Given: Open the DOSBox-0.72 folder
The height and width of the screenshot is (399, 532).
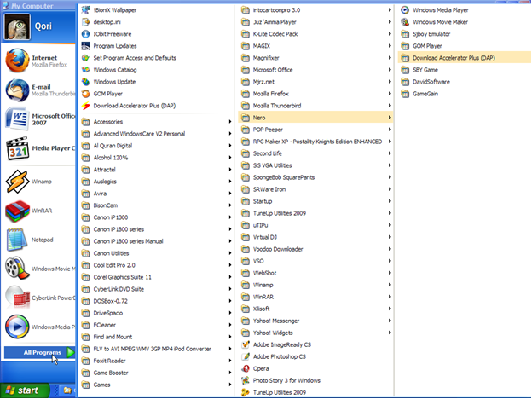Looking at the screenshot, I should [x=156, y=301].
